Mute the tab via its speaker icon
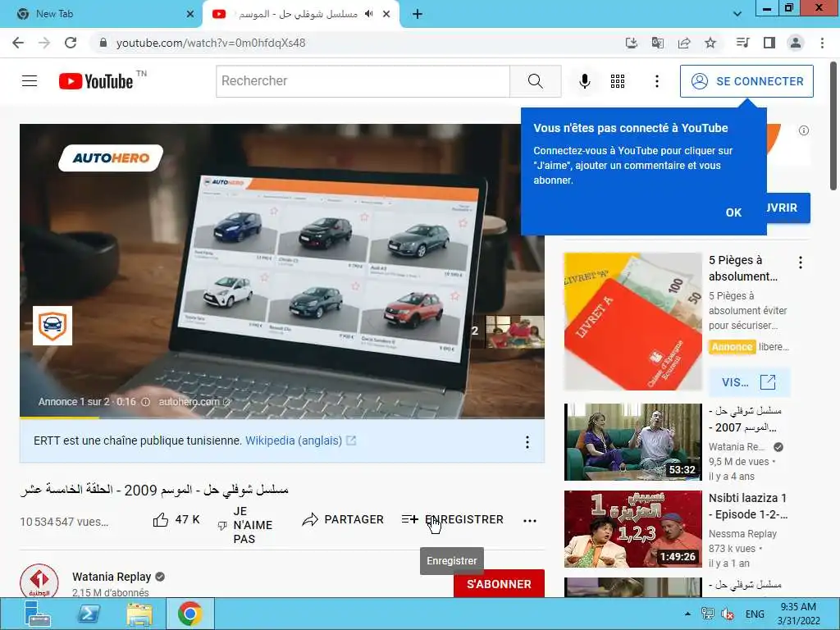 click(368, 14)
